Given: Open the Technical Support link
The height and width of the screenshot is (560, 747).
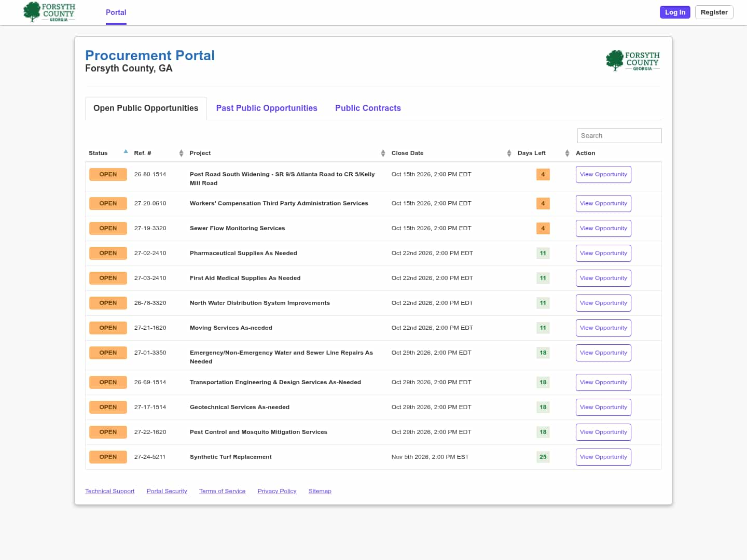Looking at the screenshot, I should pos(109,491).
